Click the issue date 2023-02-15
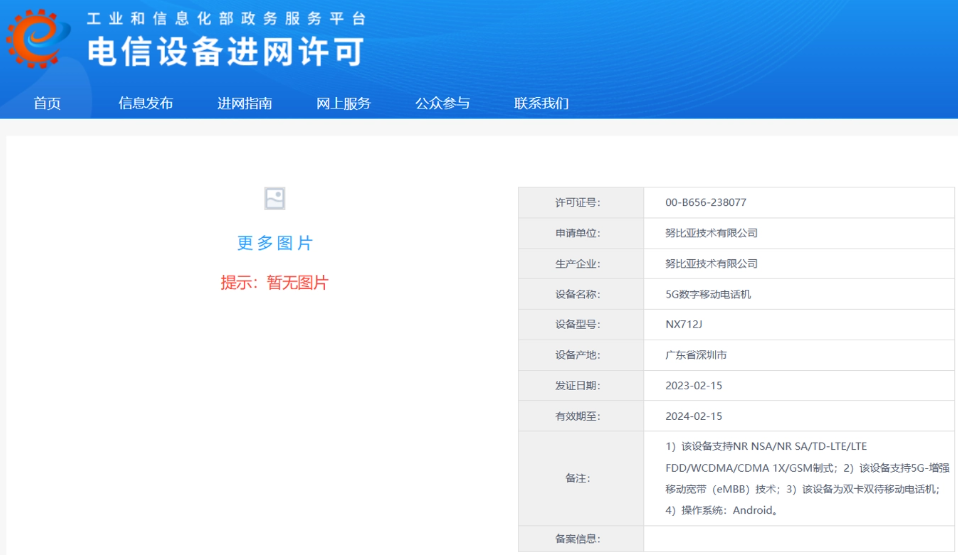The image size is (958, 555). pyautogui.click(x=693, y=386)
